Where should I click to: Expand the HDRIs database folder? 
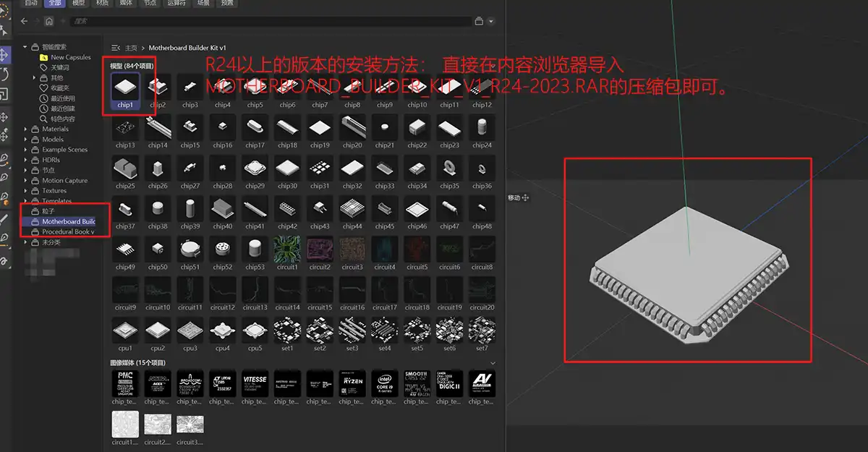26,160
